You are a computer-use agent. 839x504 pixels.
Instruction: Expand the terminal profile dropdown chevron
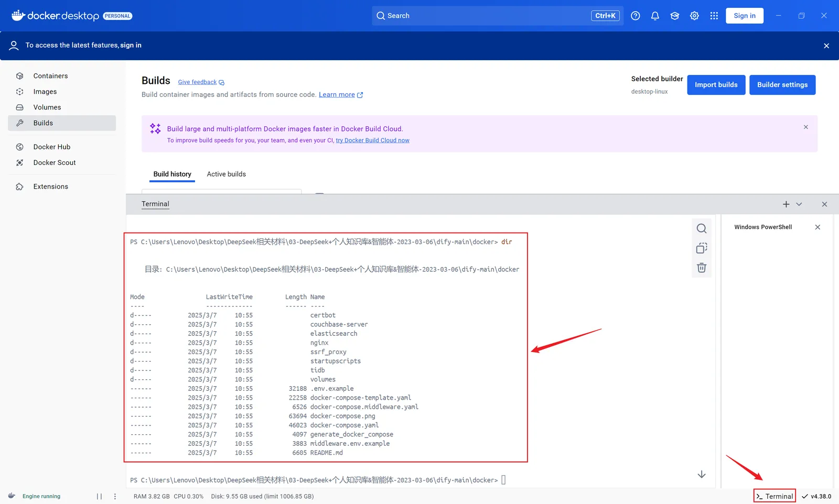799,204
